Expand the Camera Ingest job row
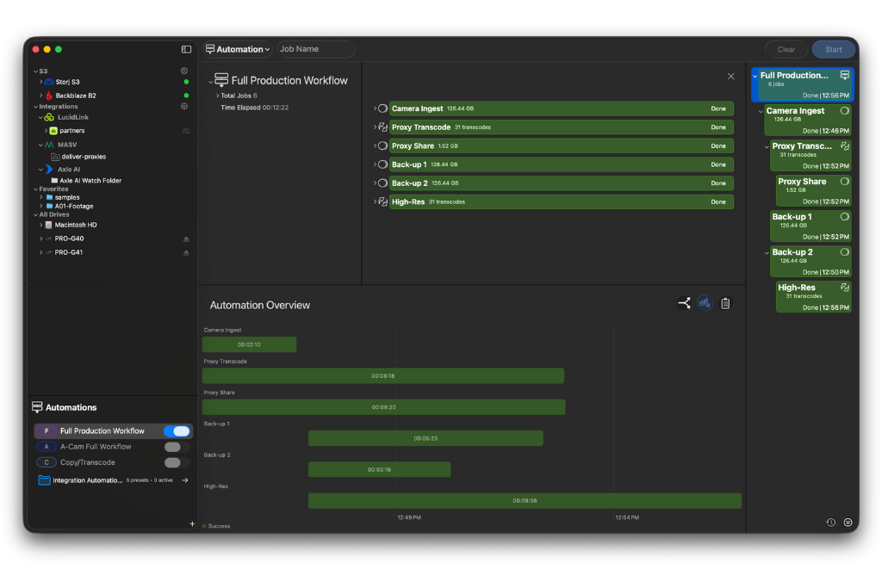 coord(375,108)
